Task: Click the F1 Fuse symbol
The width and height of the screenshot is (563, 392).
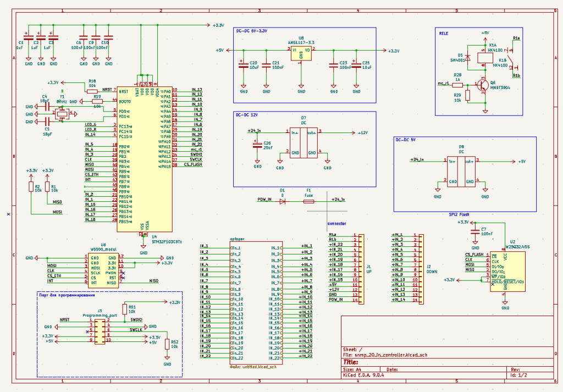Action: tap(308, 202)
